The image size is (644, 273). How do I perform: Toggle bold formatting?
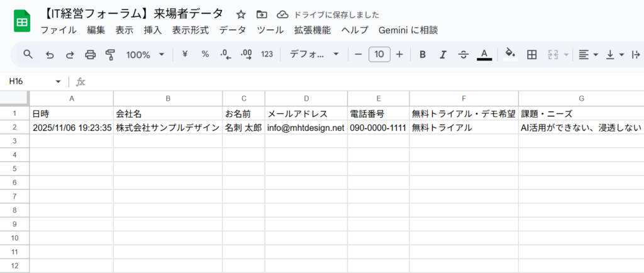(423, 55)
